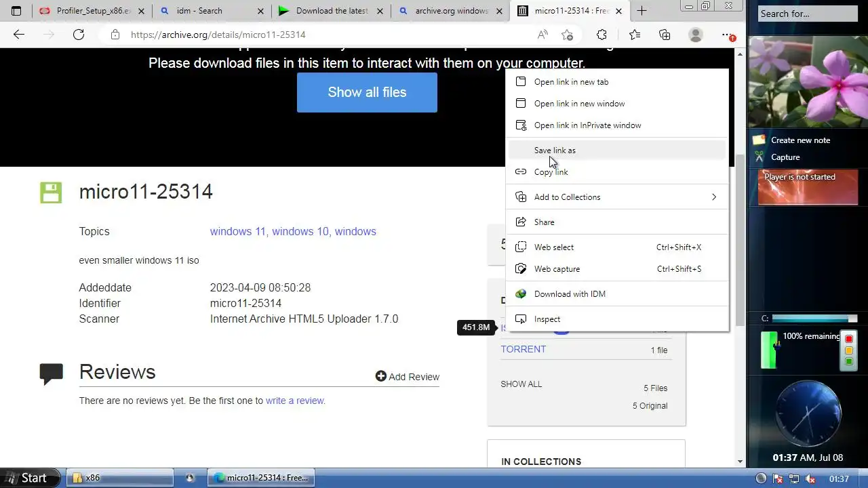Click the Capture scissors icon

759,157
